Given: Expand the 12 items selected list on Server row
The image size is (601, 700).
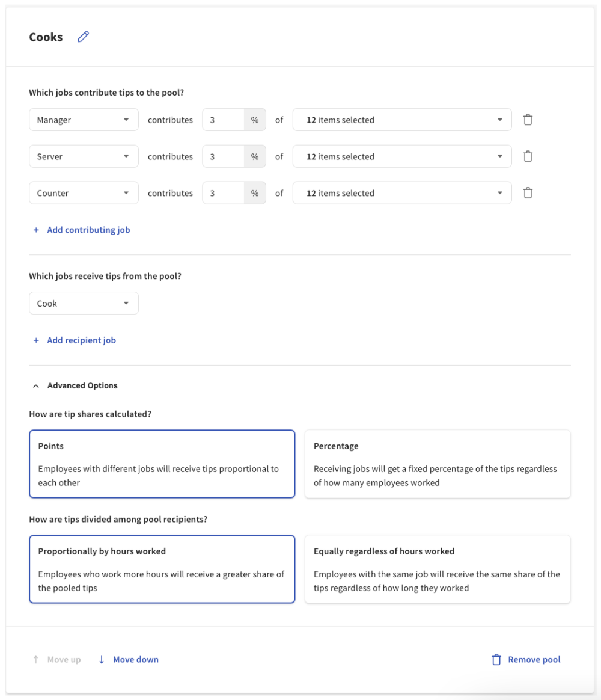Looking at the screenshot, I should coord(401,156).
